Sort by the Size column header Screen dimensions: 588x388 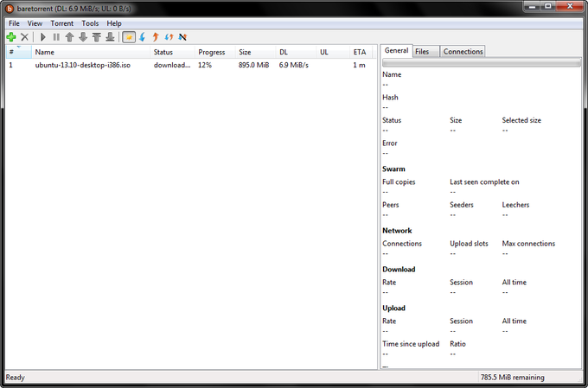(x=255, y=52)
